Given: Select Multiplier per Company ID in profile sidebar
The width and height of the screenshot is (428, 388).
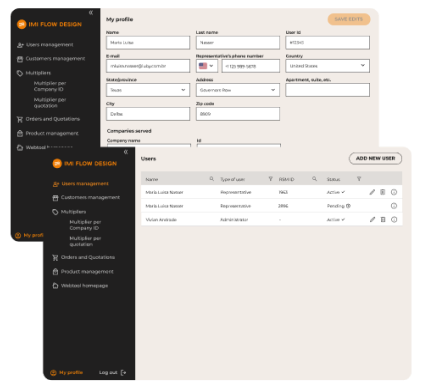Looking at the screenshot, I should coord(50,86).
